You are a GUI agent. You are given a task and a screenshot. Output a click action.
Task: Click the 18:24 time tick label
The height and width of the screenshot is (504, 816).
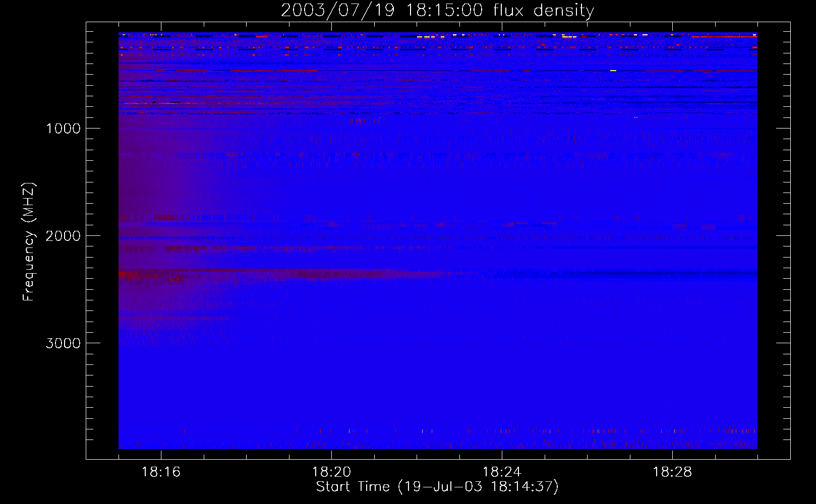[502, 472]
